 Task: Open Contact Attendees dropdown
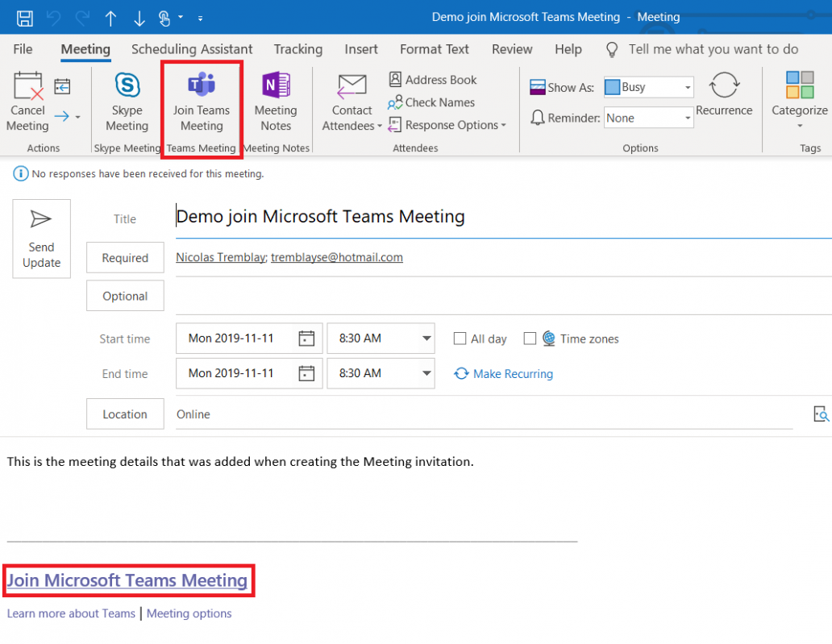point(352,102)
